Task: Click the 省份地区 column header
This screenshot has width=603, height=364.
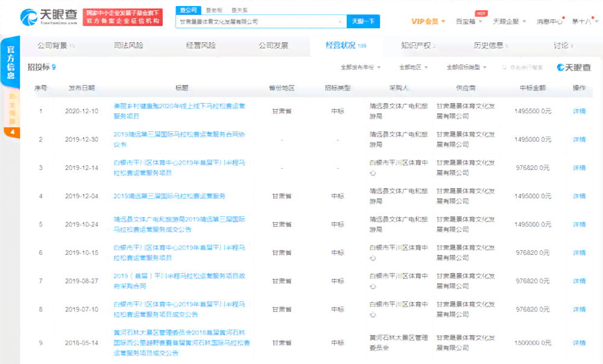Action: pos(282,88)
